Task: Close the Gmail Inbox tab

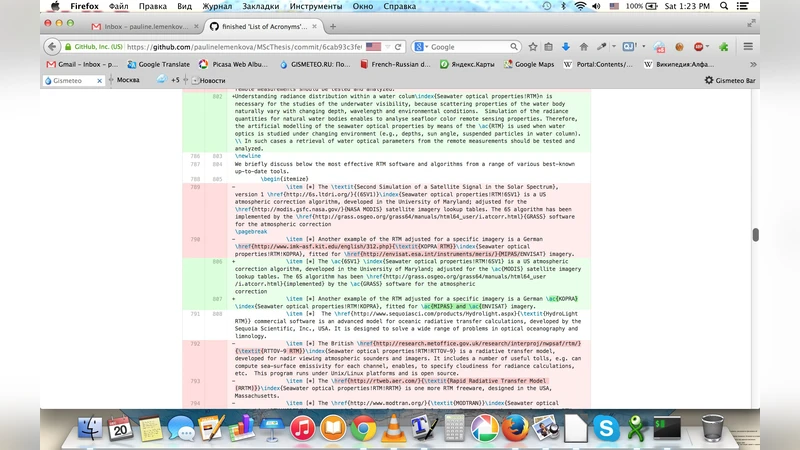Action: tap(196, 27)
